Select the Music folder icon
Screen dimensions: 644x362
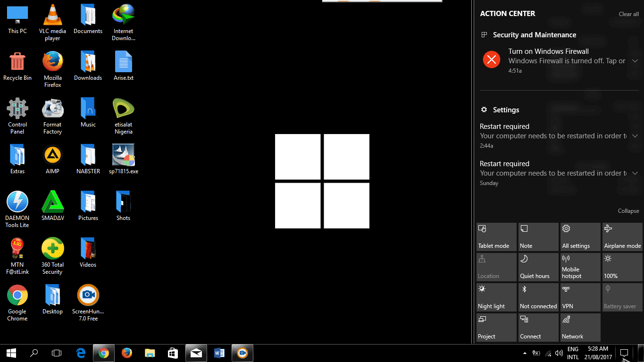pyautogui.click(x=88, y=113)
